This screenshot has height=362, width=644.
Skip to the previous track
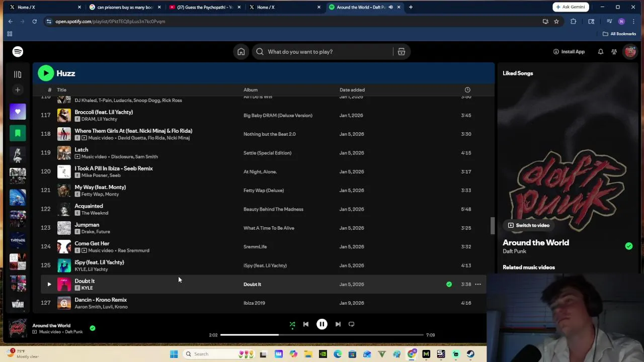click(x=305, y=324)
